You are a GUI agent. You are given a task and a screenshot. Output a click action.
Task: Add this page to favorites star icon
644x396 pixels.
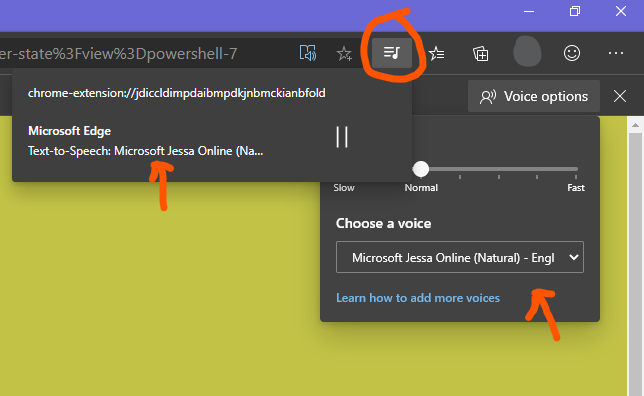coord(344,53)
